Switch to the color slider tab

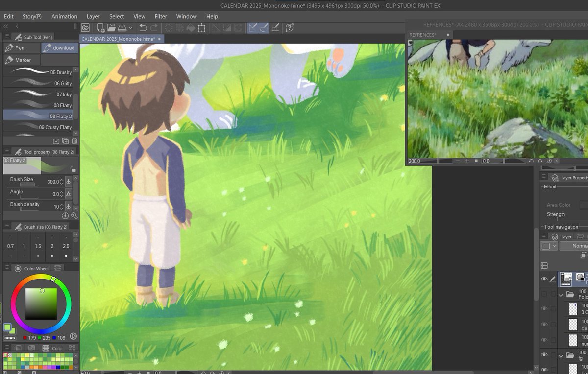[57, 268]
